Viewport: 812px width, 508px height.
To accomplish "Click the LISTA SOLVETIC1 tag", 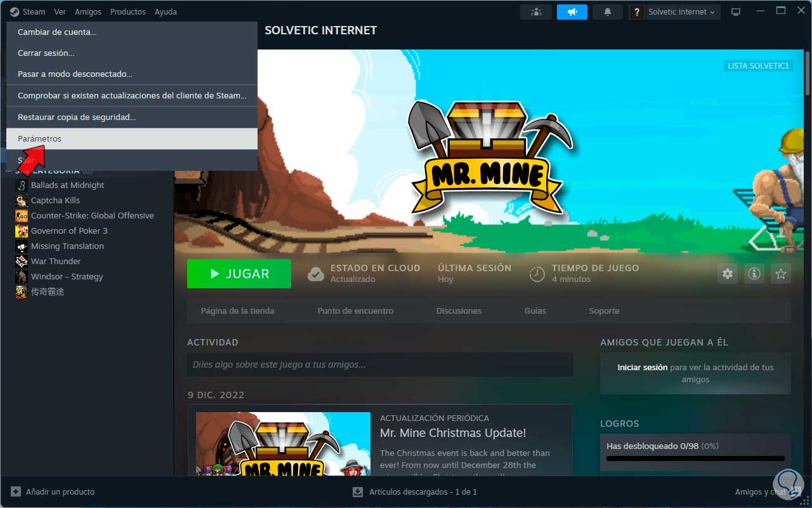I will click(758, 66).
